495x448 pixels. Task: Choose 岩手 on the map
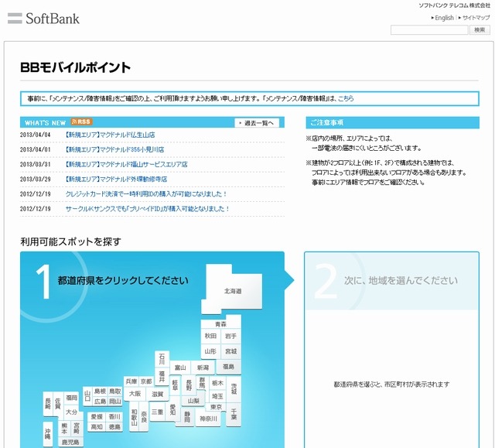(x=230, y=336)
